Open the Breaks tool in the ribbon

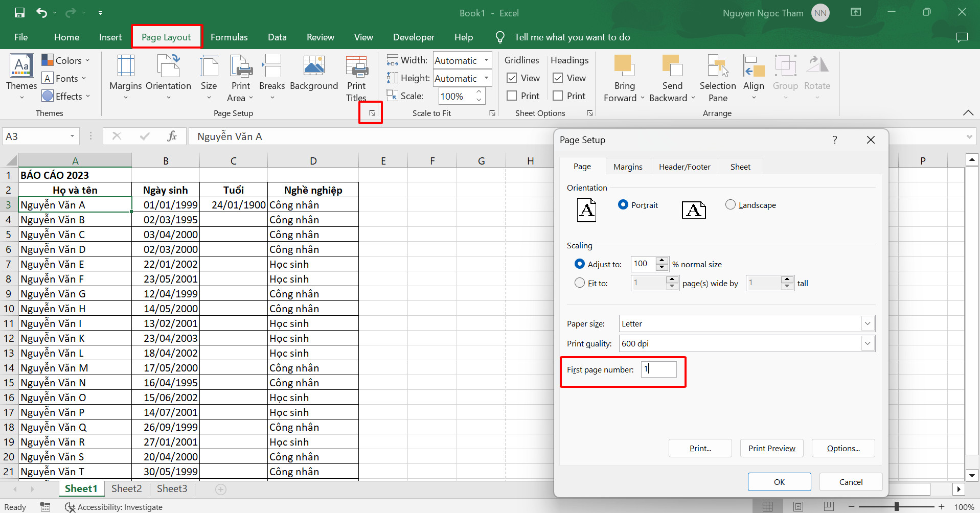[271, 66]
